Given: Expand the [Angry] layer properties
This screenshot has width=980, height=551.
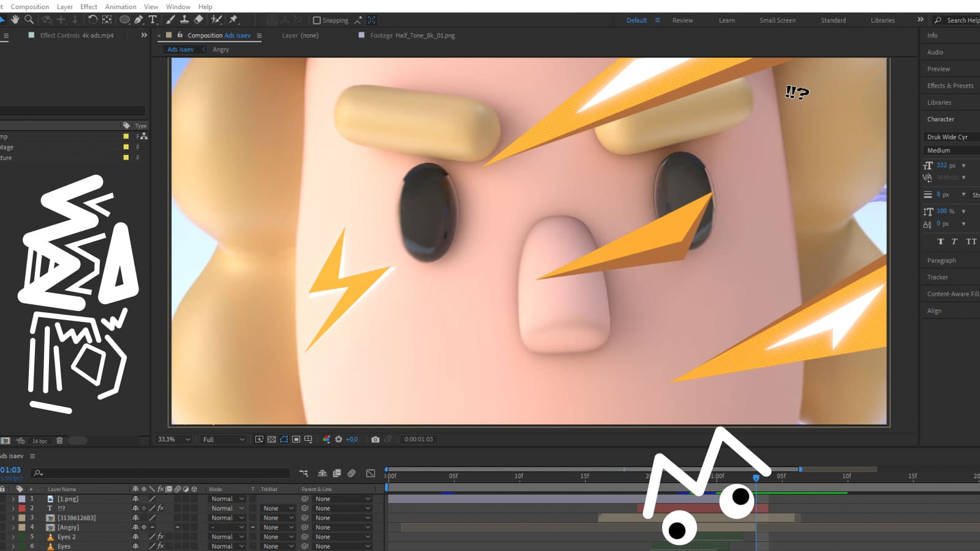Looking at the screenshot, I should click(x=13, y=527).
